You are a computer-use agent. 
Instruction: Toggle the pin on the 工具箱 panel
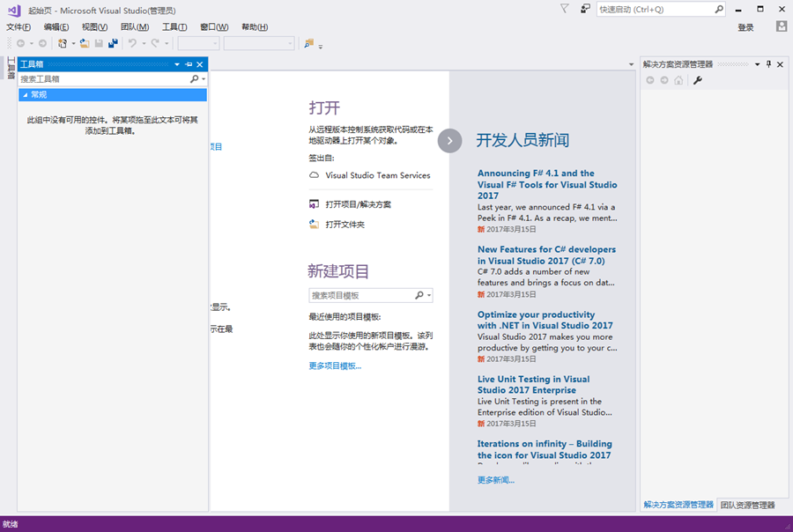pyautogui.click(x=189, y=64)
